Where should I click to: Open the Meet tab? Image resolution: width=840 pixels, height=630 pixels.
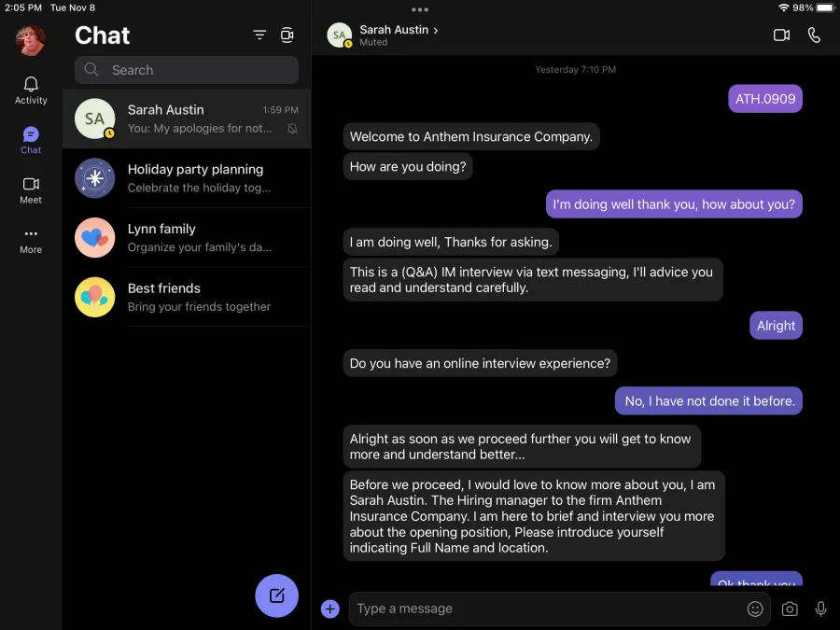(31, 190)
